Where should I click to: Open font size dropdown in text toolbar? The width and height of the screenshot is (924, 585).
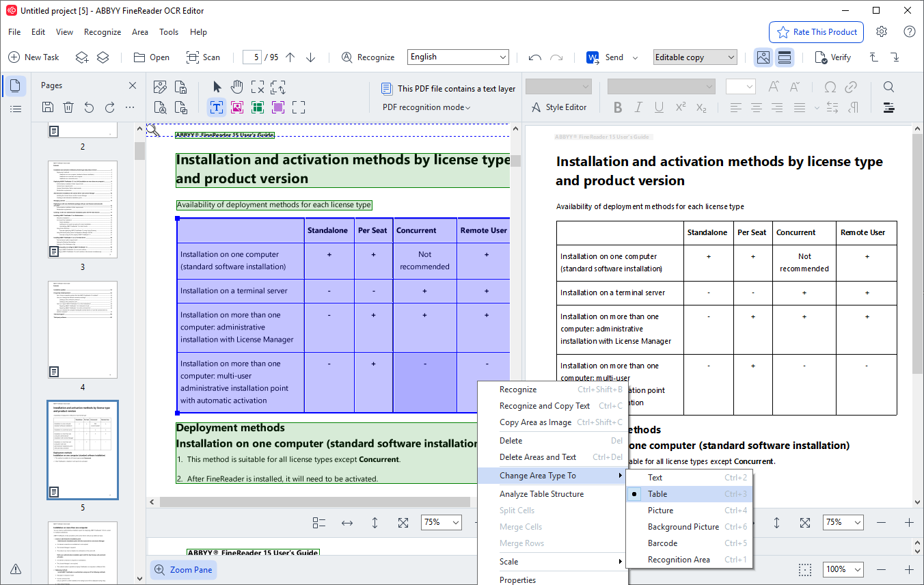pos(740,87)
